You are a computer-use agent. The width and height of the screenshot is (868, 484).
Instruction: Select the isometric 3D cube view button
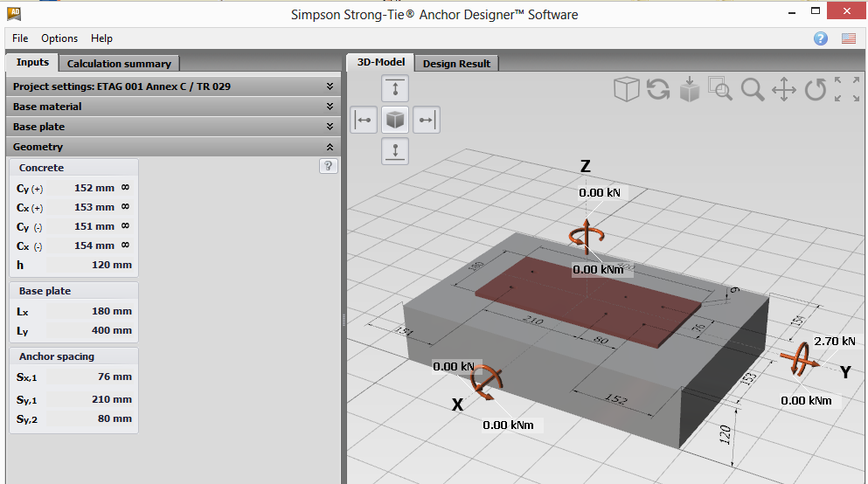395,120
